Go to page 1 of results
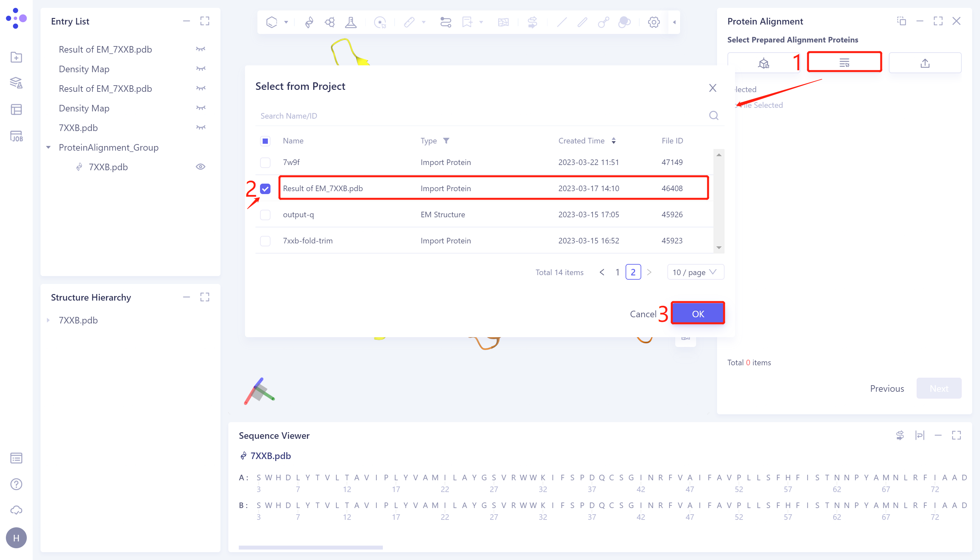 coord(617,272)
